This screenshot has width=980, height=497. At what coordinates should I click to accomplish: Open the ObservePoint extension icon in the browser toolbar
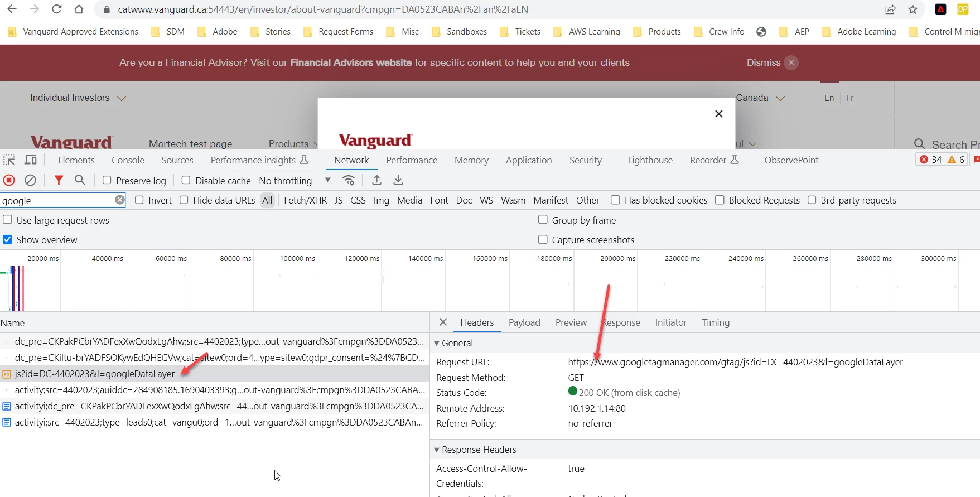coord(963,9)
